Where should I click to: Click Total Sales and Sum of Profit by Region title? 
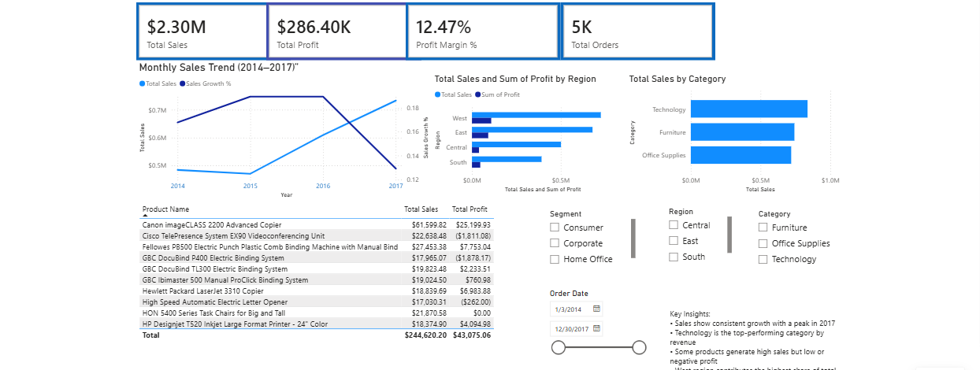coord(515,79)
